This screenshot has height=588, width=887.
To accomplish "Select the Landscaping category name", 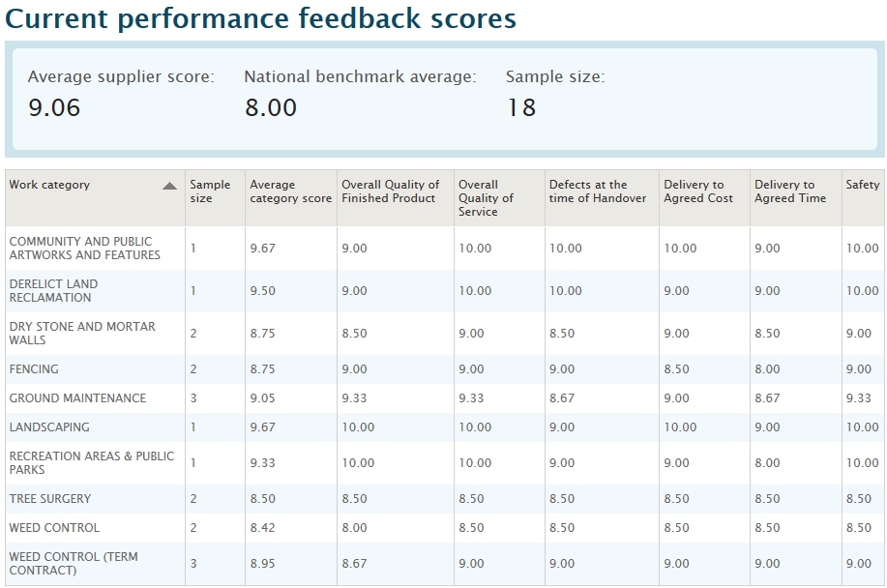I will 49,426.
